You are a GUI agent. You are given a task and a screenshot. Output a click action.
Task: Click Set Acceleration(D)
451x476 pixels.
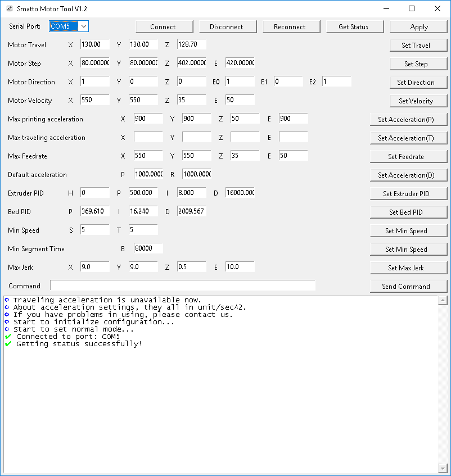click(409, 175)
